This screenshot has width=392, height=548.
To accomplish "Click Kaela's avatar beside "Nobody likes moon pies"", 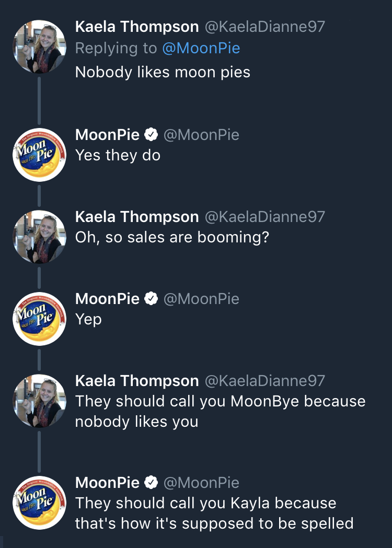I will coord(39,46).
